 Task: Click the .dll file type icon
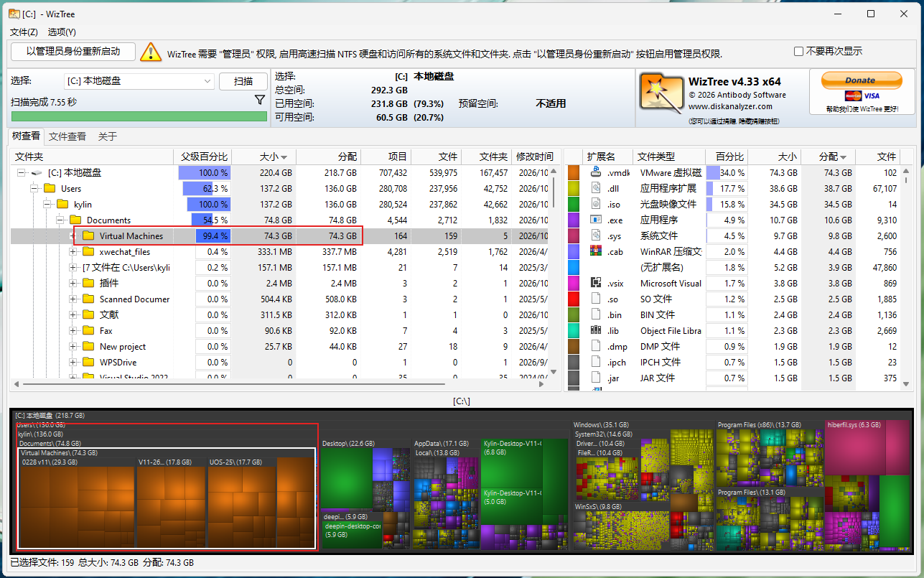click(x=596, y=188)
